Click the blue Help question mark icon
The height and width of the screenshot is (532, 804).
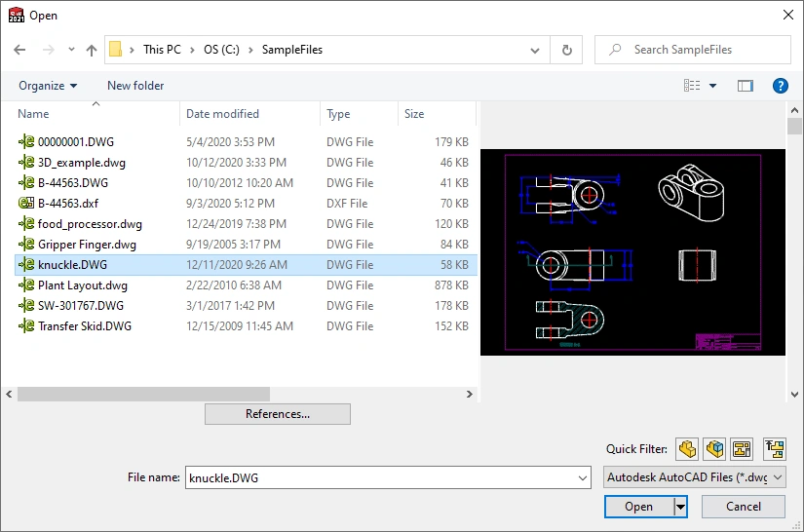780,86
